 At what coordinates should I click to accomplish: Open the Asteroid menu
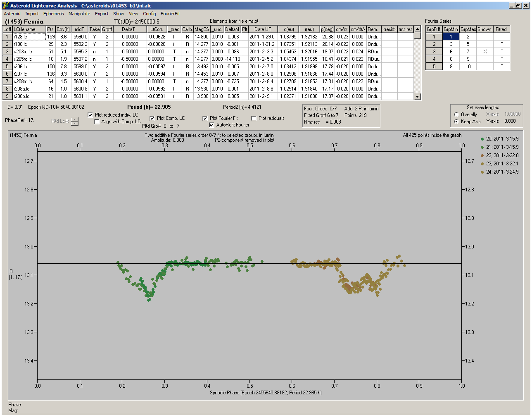coord(12,14)
